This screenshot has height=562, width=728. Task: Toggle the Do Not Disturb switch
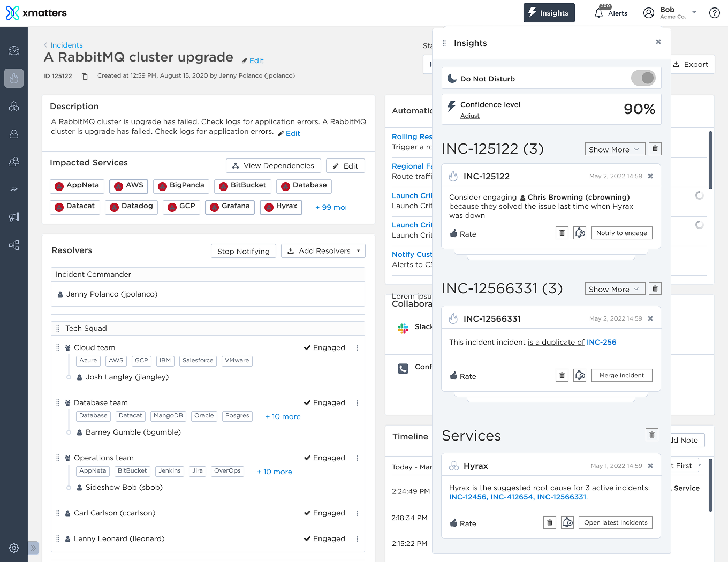pos(643,78)
